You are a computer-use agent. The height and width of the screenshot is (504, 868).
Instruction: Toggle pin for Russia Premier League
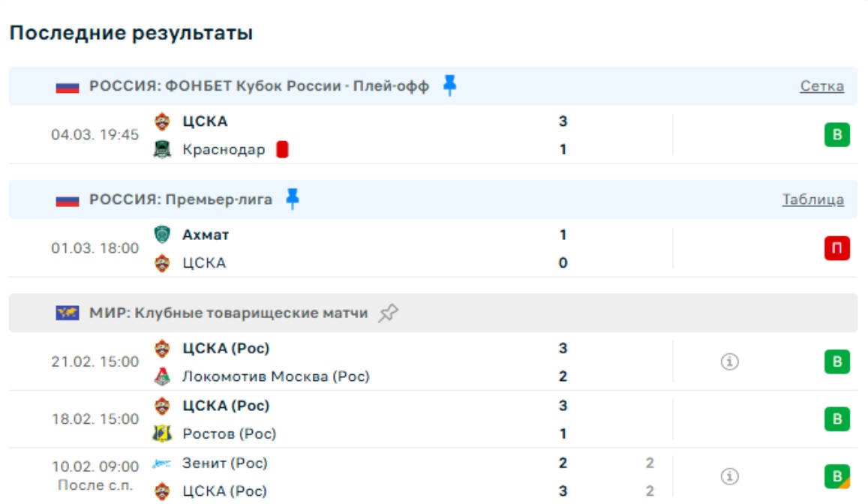pyautogui.click(x=293, y=199)
